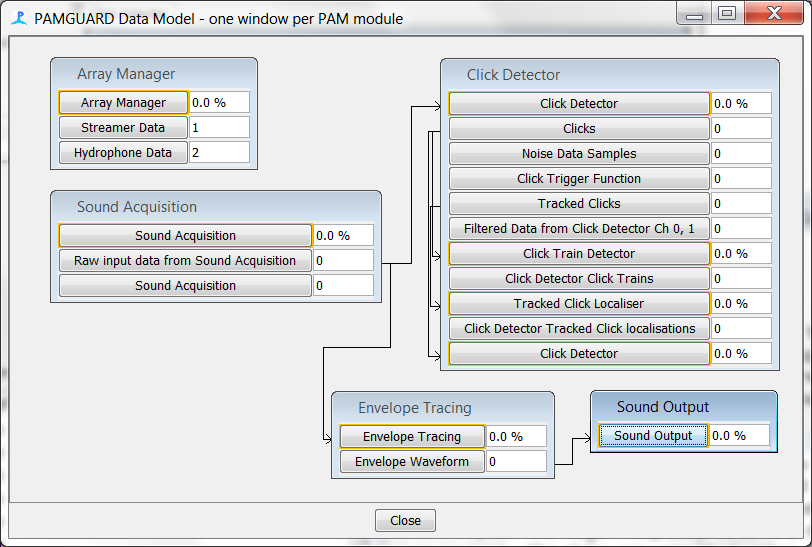
Task: Minimize the PAMGUARD Data Model window
Action: [694, 13]
